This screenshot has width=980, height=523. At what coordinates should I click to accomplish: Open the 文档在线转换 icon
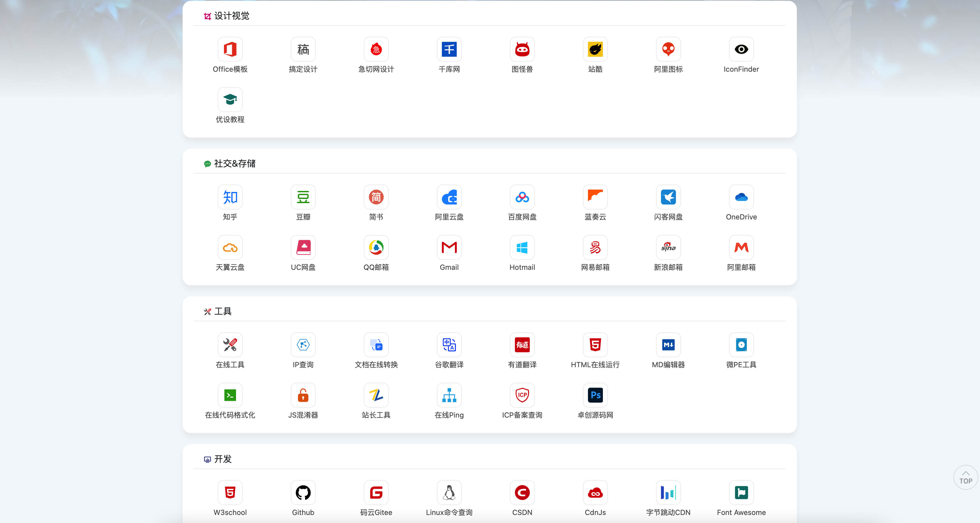point(376,345)
